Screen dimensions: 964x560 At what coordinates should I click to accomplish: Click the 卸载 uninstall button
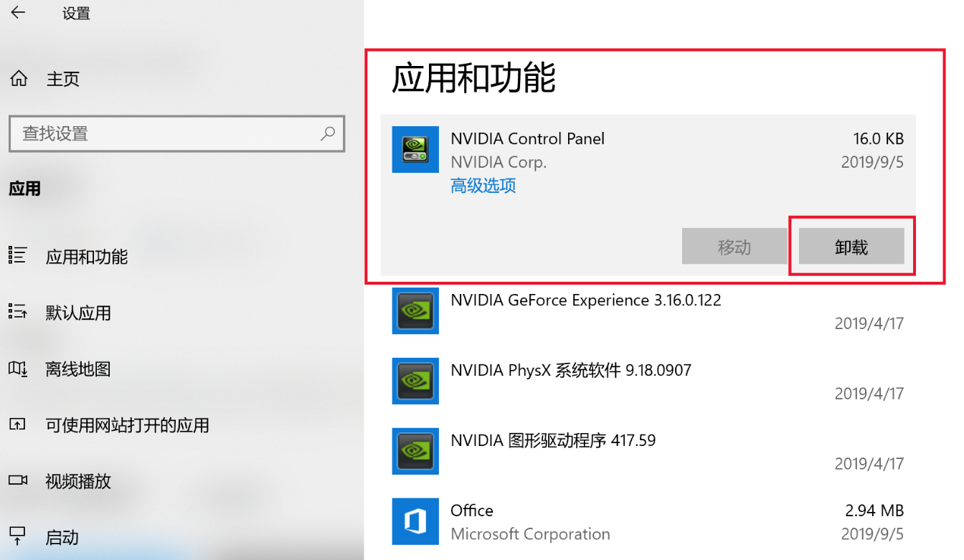(x=851, y=247)
